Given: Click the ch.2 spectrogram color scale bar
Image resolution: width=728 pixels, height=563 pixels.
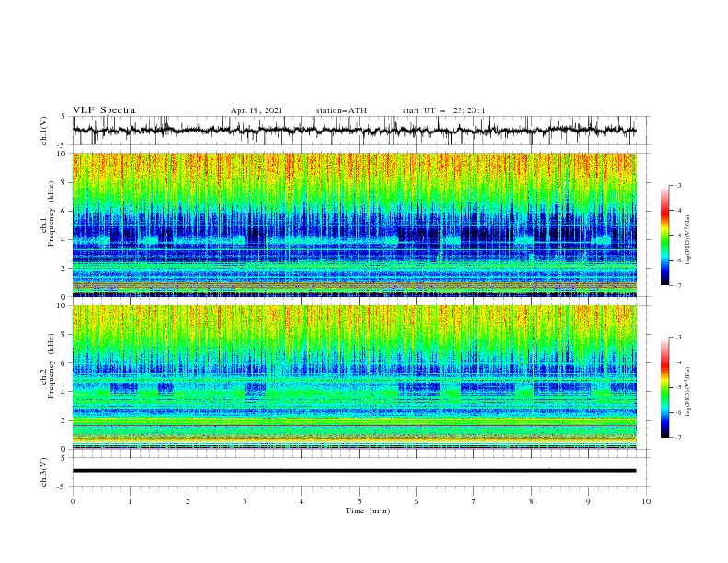Looking at the screenshot, I should pos(665,387).
